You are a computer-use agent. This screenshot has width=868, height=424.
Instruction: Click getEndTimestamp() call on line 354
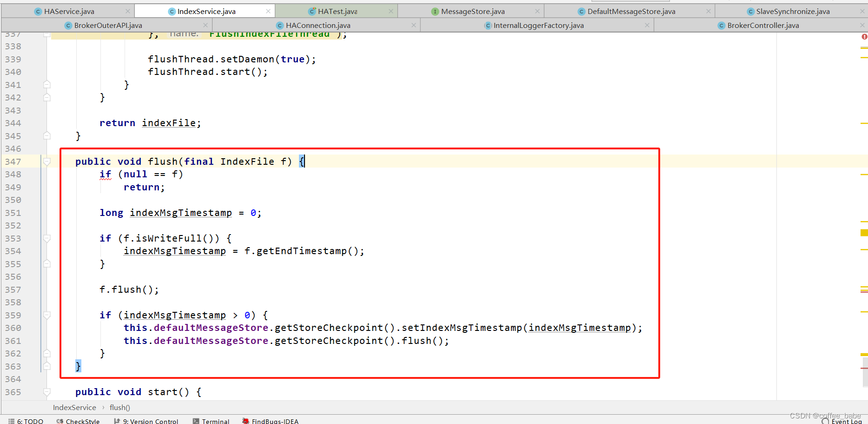coord(307,251)
